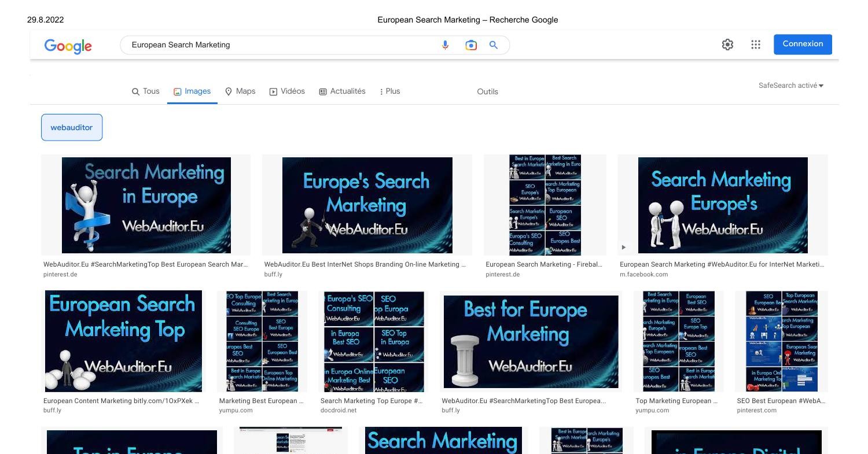Open the Google apps grid
The image size is (868, 454).
coord(755,44)
